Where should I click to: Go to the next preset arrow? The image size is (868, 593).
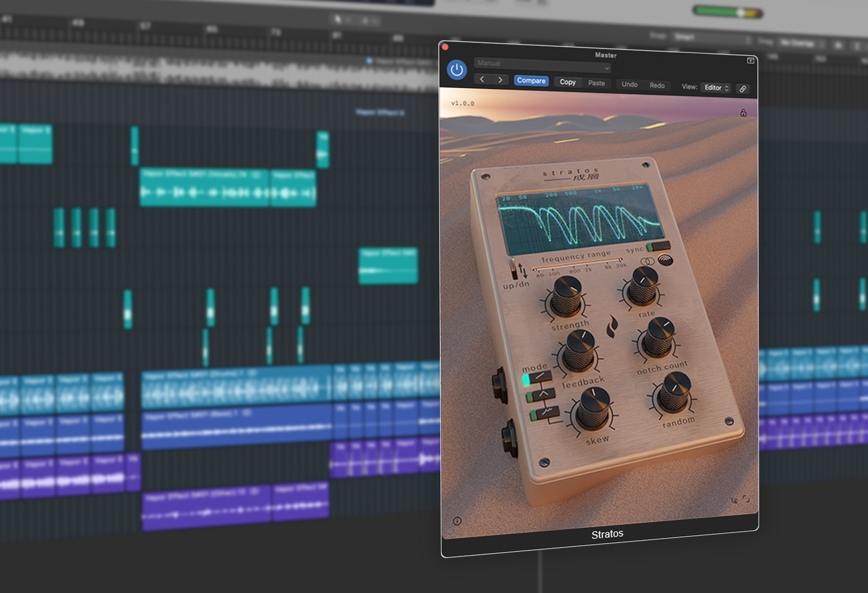click(x=500, y=80)
